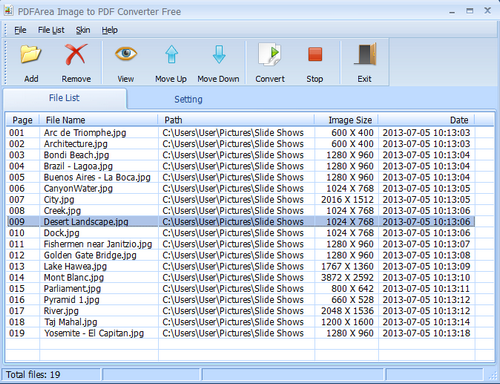Click image size 660 X 528
The height and width of the screenshot is (384, 500).
click(353, 300)
